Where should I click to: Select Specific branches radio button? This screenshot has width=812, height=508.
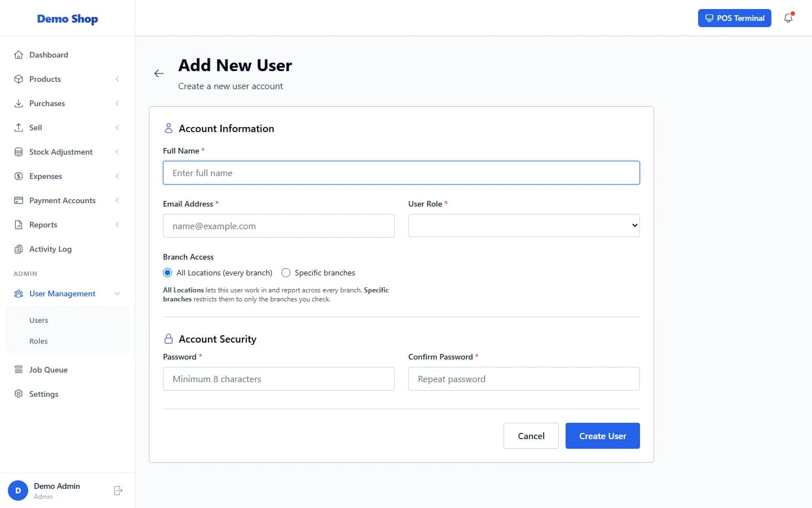[286, 273]
